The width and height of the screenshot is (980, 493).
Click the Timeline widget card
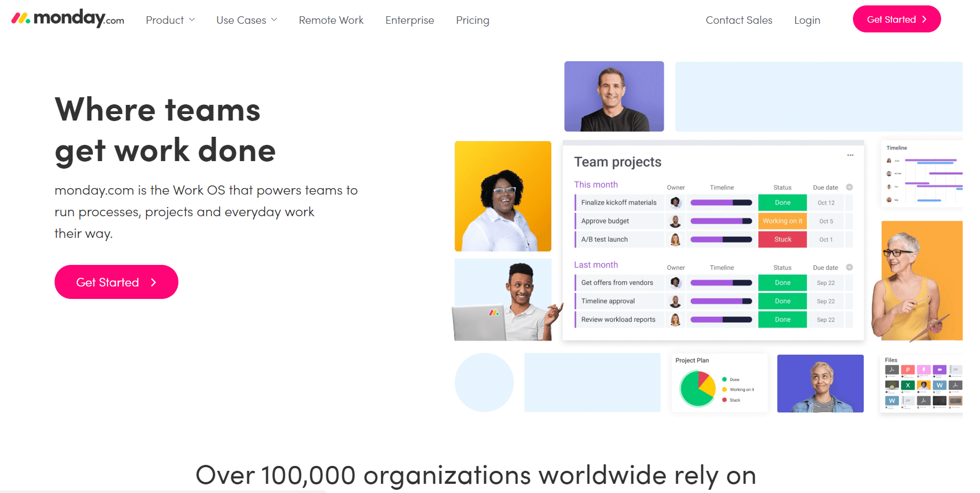tap(922, 174)
